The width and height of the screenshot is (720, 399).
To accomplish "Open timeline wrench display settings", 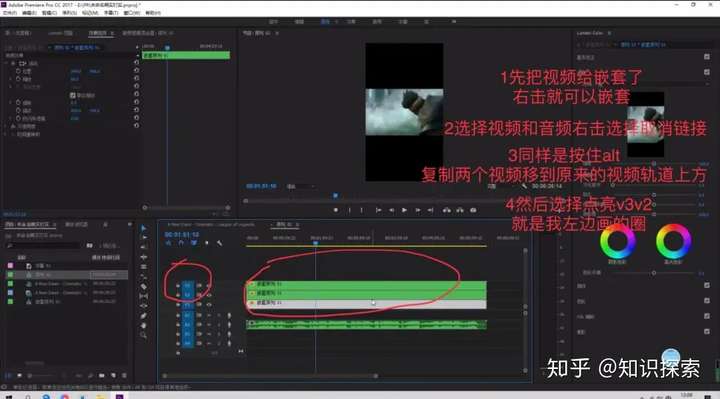I will point(219,243).
